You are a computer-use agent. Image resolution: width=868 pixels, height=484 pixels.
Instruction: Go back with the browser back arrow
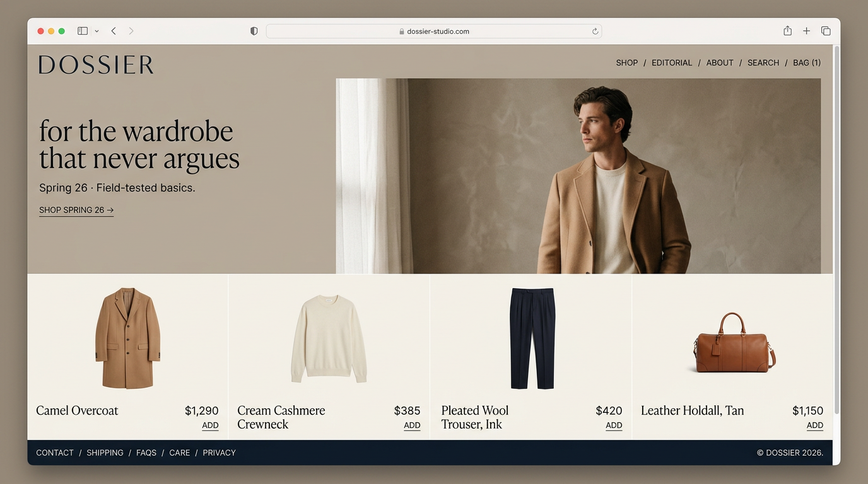click(x=114, y=31)
